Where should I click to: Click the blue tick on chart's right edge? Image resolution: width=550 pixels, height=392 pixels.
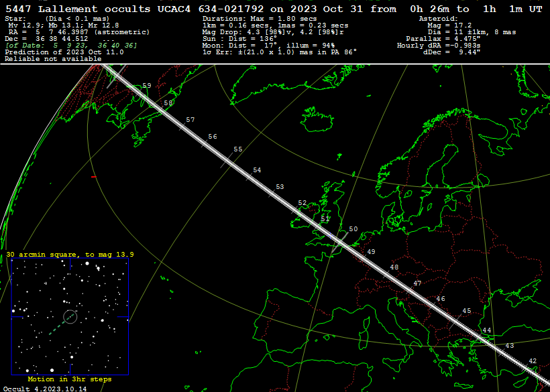click(123, 316)
